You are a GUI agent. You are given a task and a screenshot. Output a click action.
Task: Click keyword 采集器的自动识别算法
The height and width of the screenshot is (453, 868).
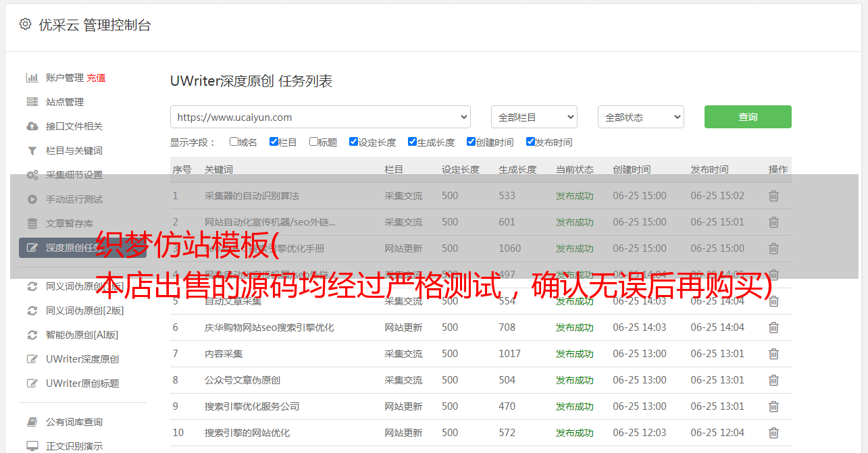[x=252, y=196]
